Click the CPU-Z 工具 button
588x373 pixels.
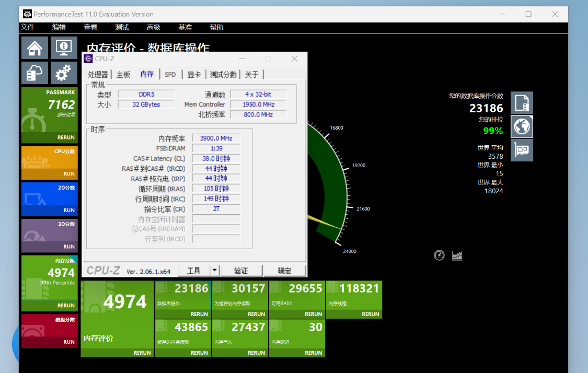pos(193,271)
